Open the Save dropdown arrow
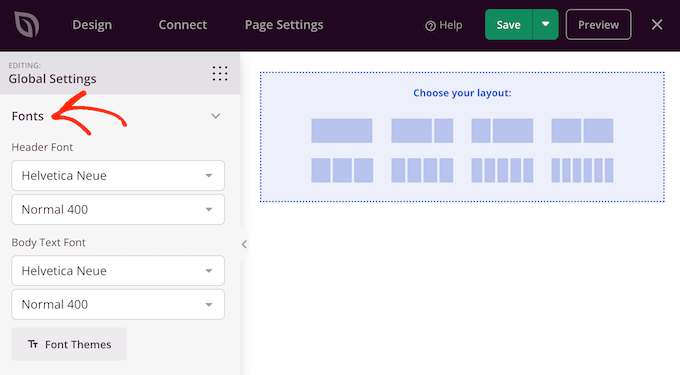This screenshot has width=680, height=375. coord(546,25)
